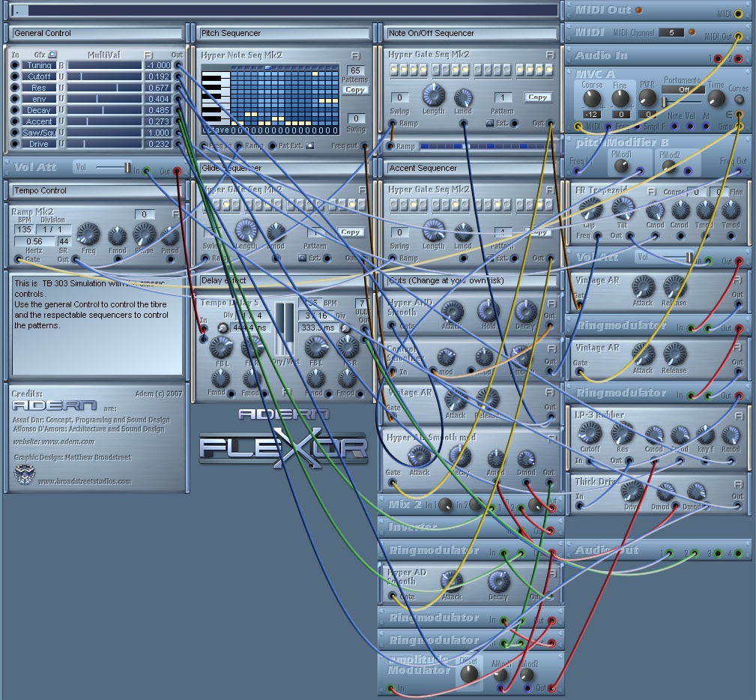Click the BPM 135 field on Ramp Mk2
This screenshot has height=700, width=756.
tap(24, 229)
